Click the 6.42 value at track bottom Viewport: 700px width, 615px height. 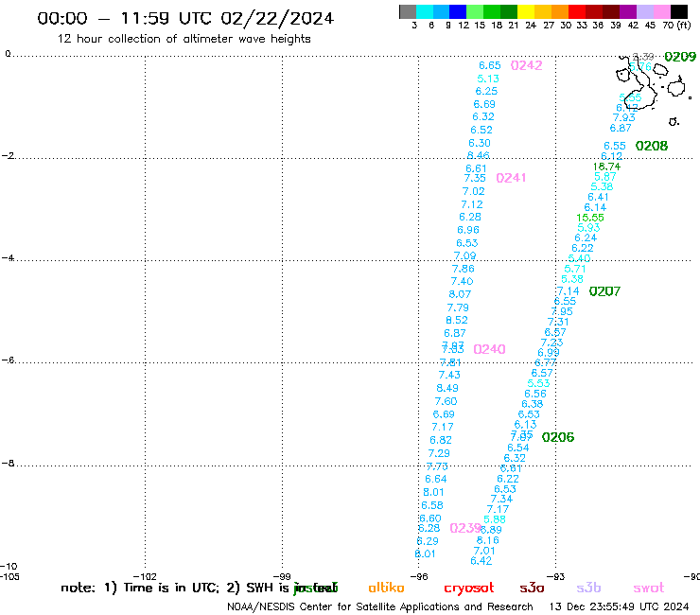[x=481, y=561]
